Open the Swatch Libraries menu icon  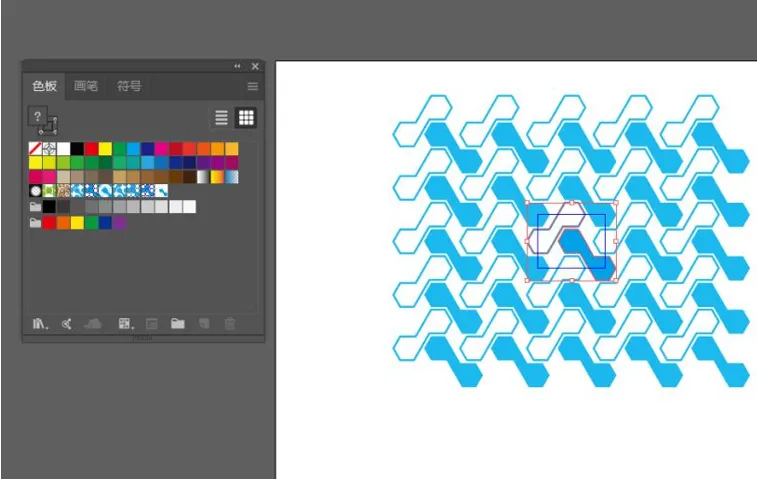(40, 324)
